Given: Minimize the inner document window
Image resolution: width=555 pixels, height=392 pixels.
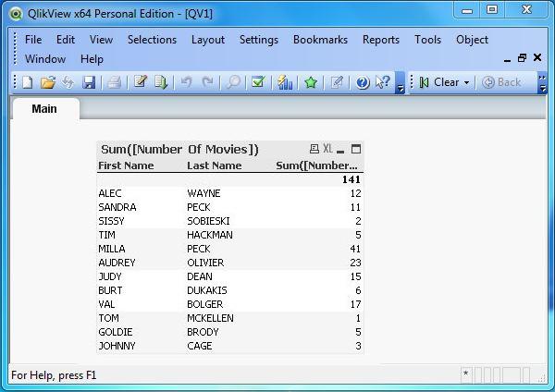Looking at the screenshot, I should [507, 60].
